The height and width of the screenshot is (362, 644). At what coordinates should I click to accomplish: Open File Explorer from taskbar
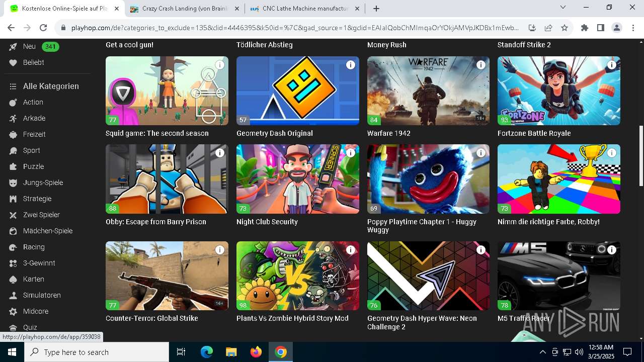[231, 352]
